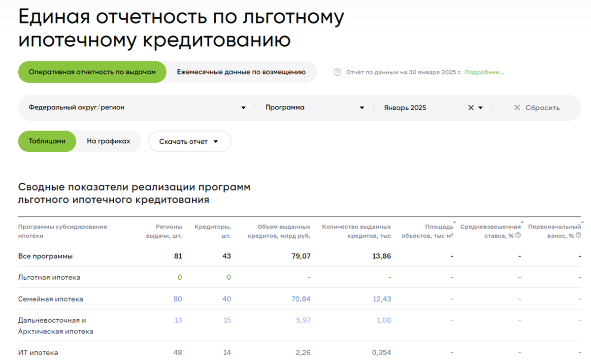Switch to Оперативная отчетность по выдачам tab

click(92, 72)
